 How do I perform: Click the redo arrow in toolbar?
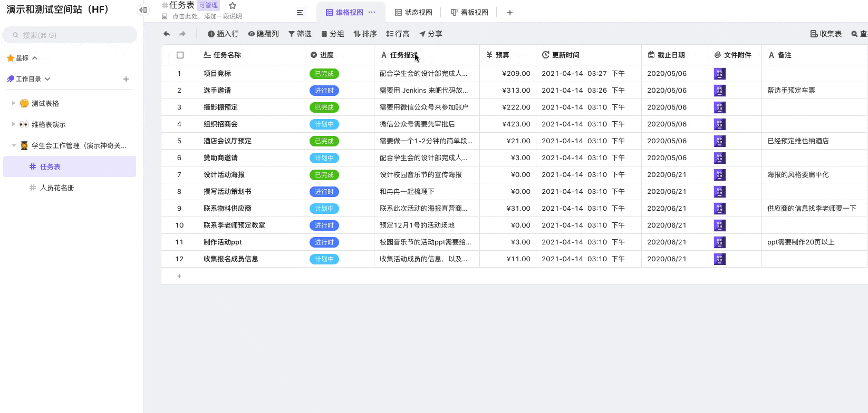click(182, 34)
